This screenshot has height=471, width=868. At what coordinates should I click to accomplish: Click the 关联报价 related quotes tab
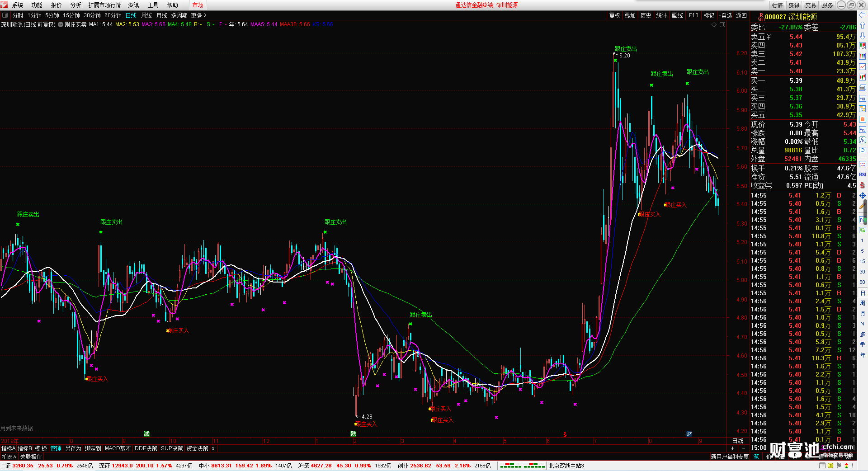31,457
